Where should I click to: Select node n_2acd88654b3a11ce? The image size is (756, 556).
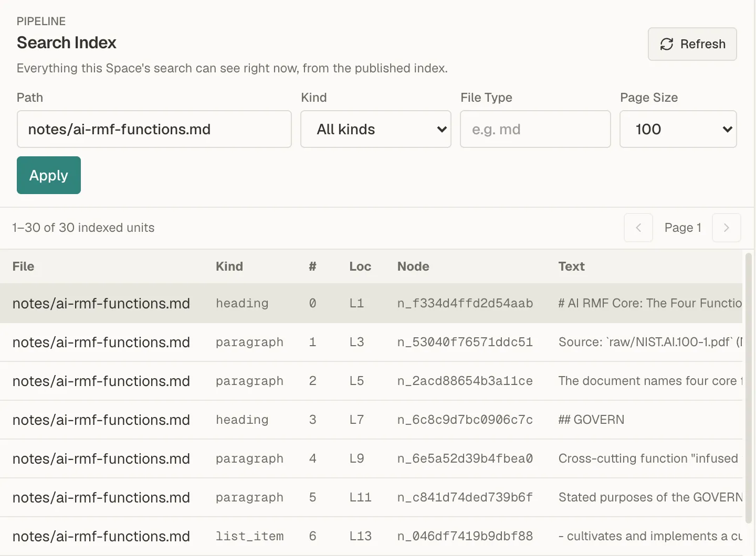pos(465,381)
